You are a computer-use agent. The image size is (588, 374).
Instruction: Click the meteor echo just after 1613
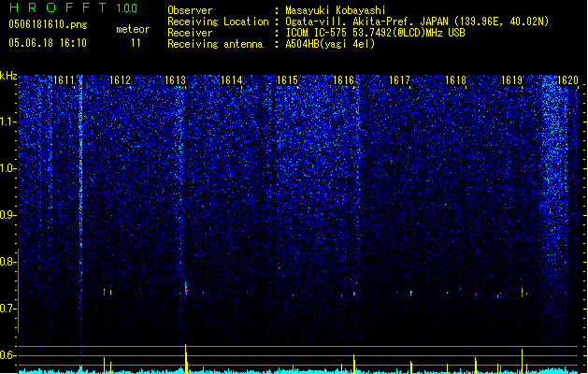click(186, 288)
